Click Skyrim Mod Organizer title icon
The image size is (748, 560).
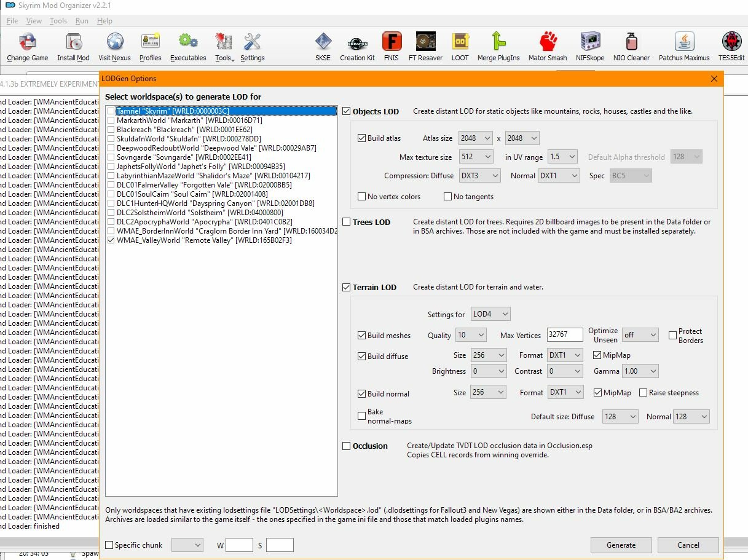[10, 6]
